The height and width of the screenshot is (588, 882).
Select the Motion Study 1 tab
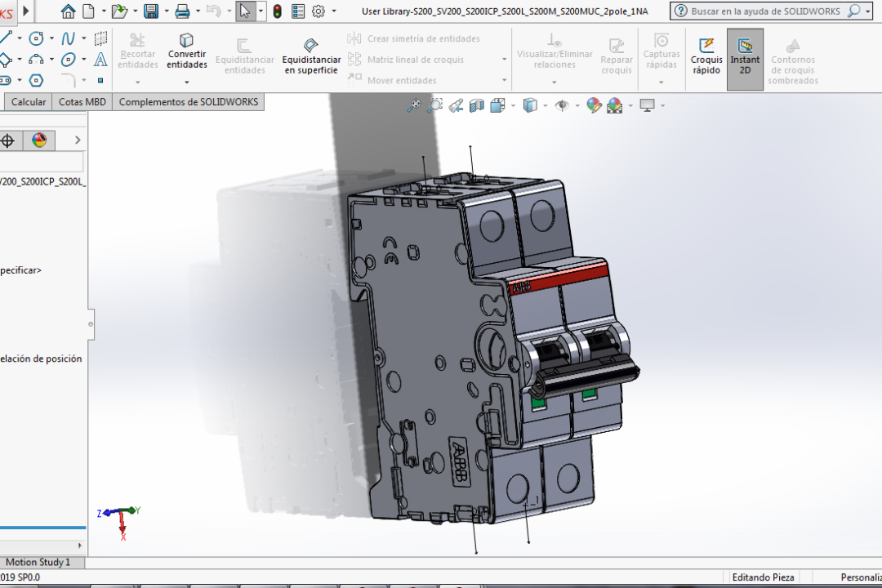point(38,562)
